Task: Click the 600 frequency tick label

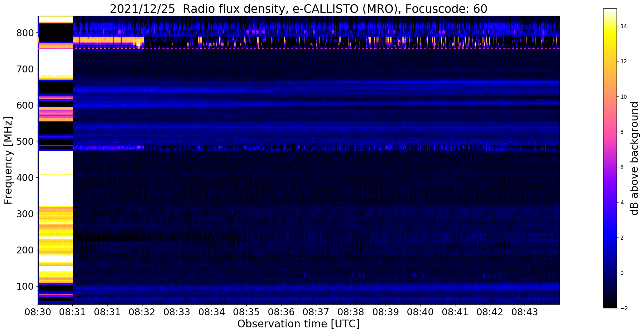Action: point(25,105)
